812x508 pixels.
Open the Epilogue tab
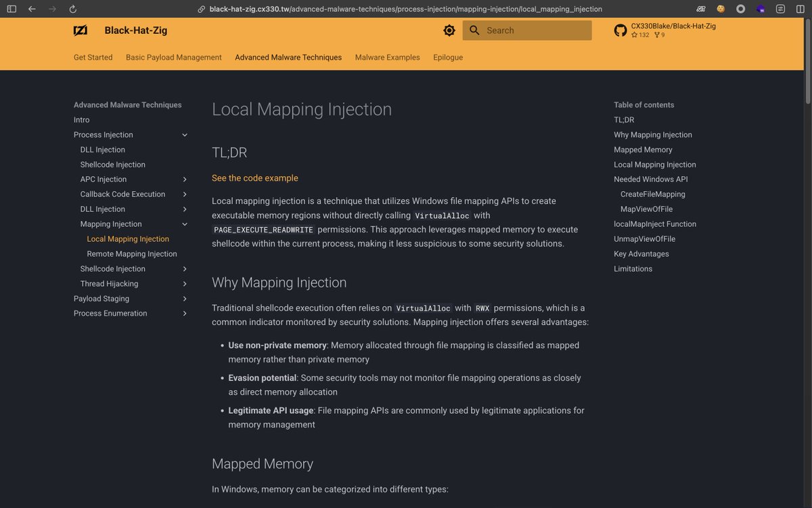(x=448, y=58)
